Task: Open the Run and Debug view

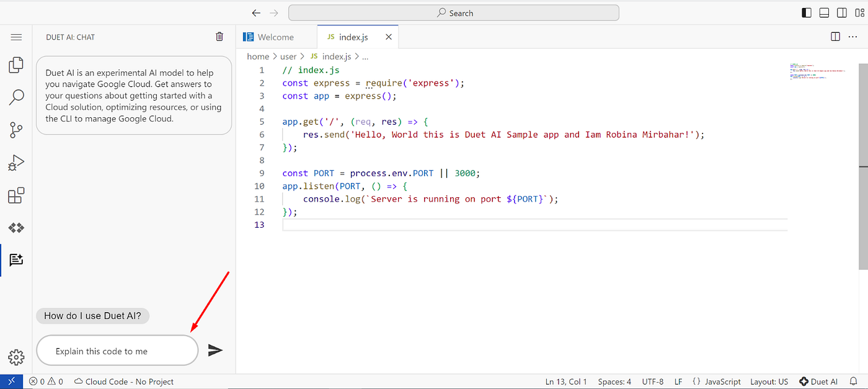Action: click(16, 163)
